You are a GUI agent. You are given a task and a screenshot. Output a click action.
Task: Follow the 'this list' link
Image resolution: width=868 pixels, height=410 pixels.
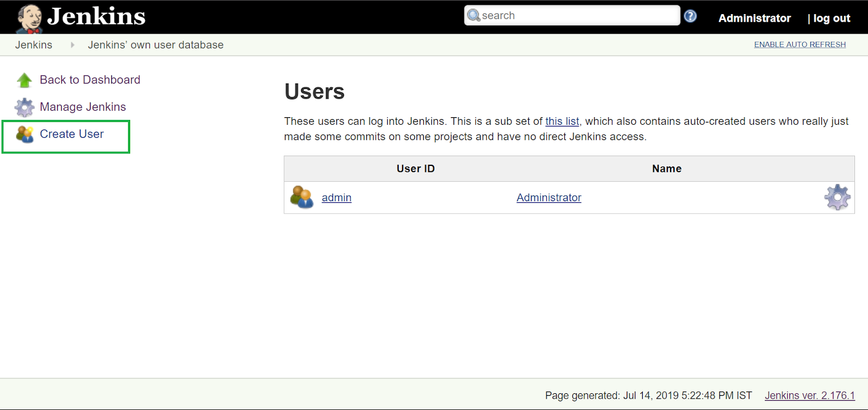pyautogui.click(x=562, y=121)
